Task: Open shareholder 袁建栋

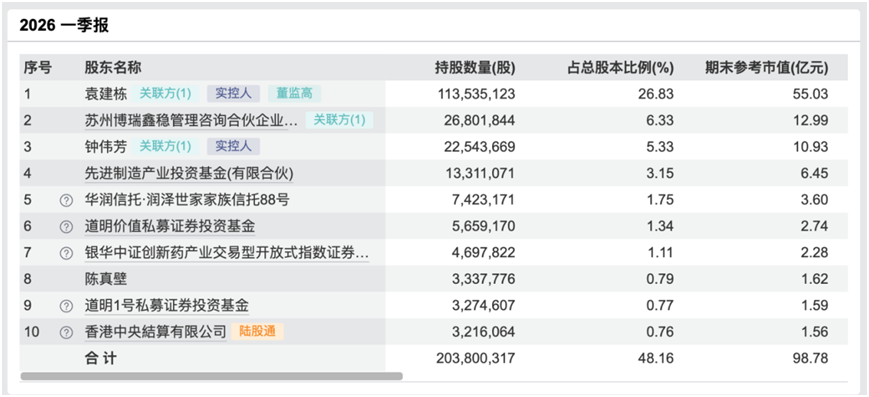Action: pyautogui.click(x=105, y=94)
